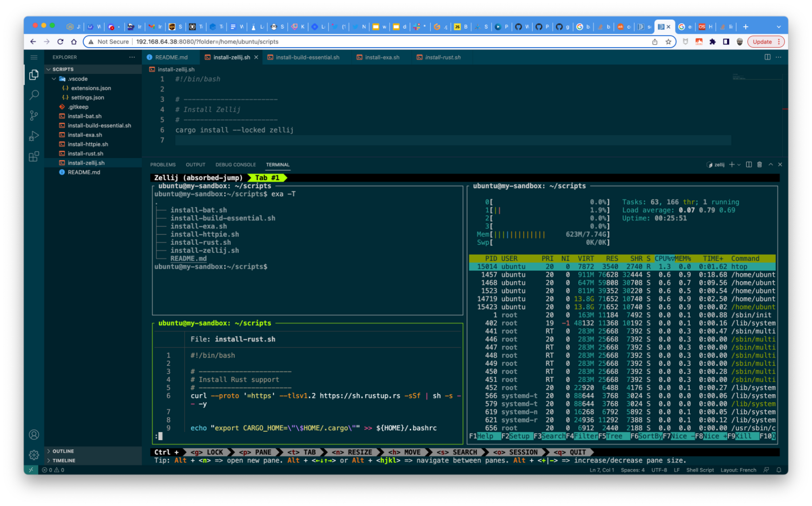The image size is (812, 506).
Task: Maximize the terminal panel with chevron up
Action: coord(771,164)
